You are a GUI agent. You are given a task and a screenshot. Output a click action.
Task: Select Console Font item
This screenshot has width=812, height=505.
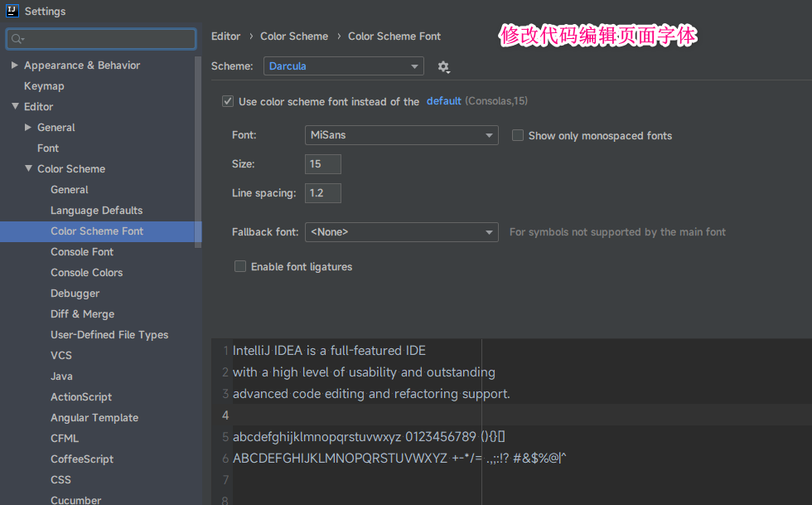pos(82,252)
